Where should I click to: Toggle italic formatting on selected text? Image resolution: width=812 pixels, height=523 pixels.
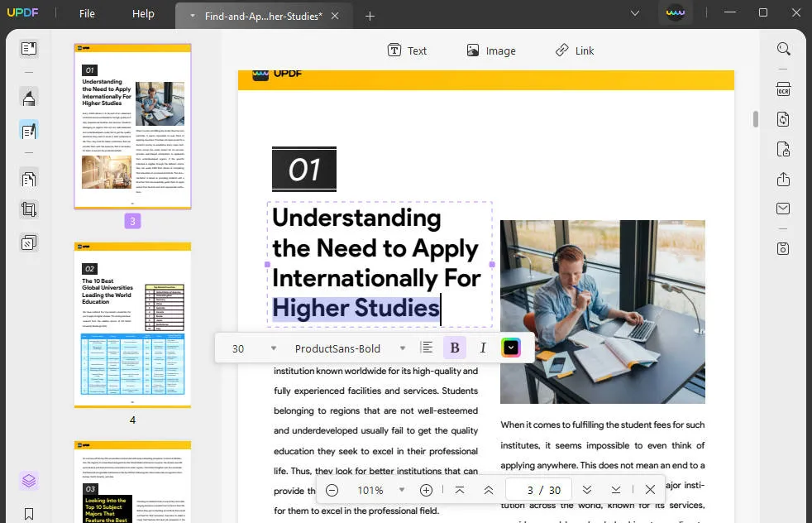click(x=483, y=347)
